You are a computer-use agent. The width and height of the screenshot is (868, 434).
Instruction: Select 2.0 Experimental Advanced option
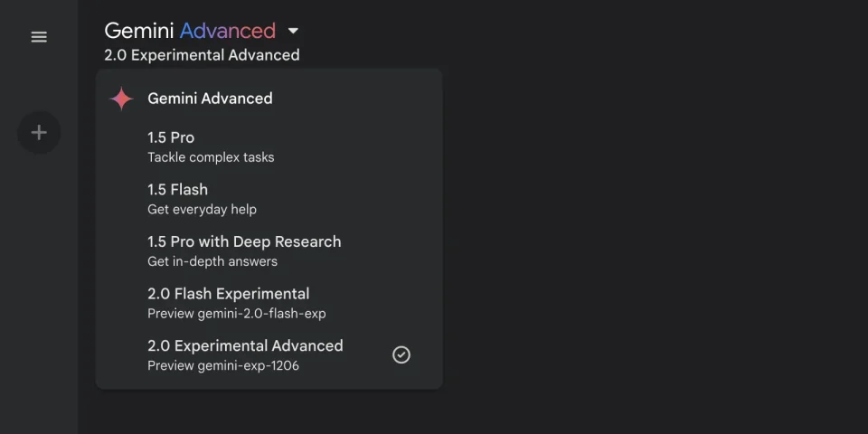(269, 355)
